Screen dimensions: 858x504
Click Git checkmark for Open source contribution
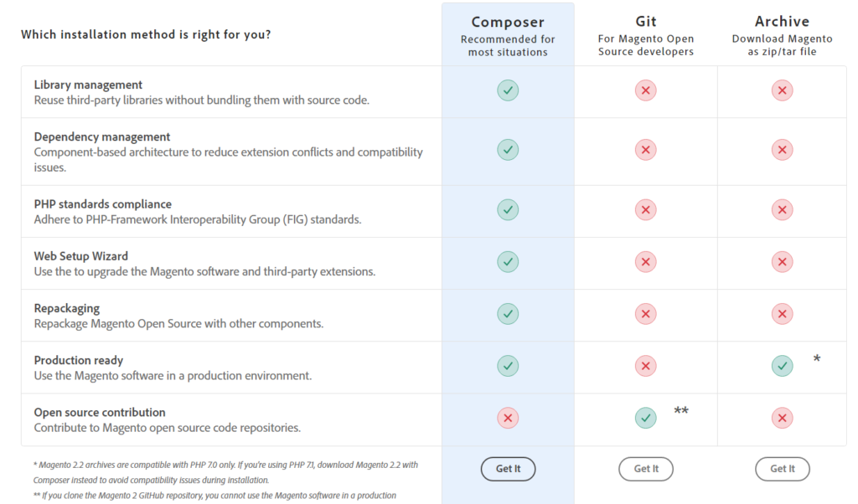(645, 418)
